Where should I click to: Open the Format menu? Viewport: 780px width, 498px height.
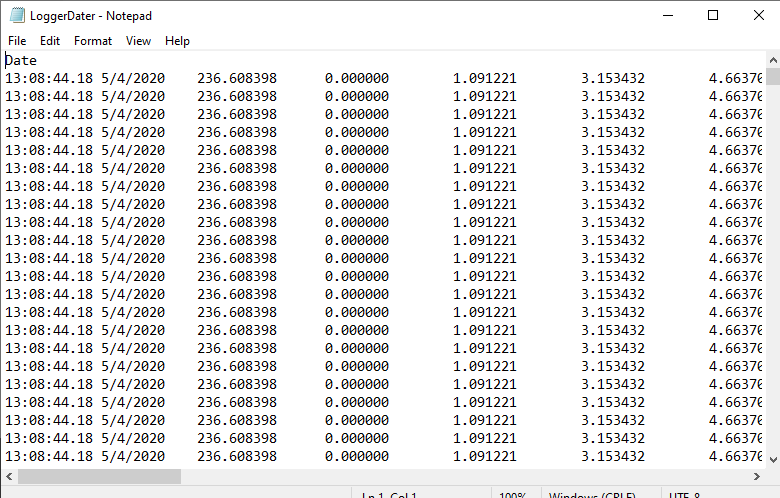(x=93, y=41)
